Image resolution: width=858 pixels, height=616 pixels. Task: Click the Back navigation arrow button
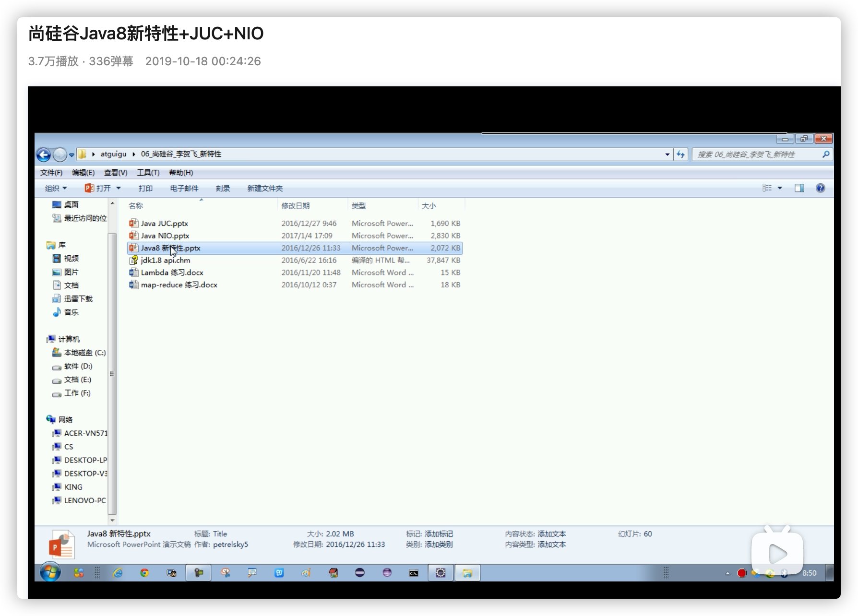(x=44, y=154)
